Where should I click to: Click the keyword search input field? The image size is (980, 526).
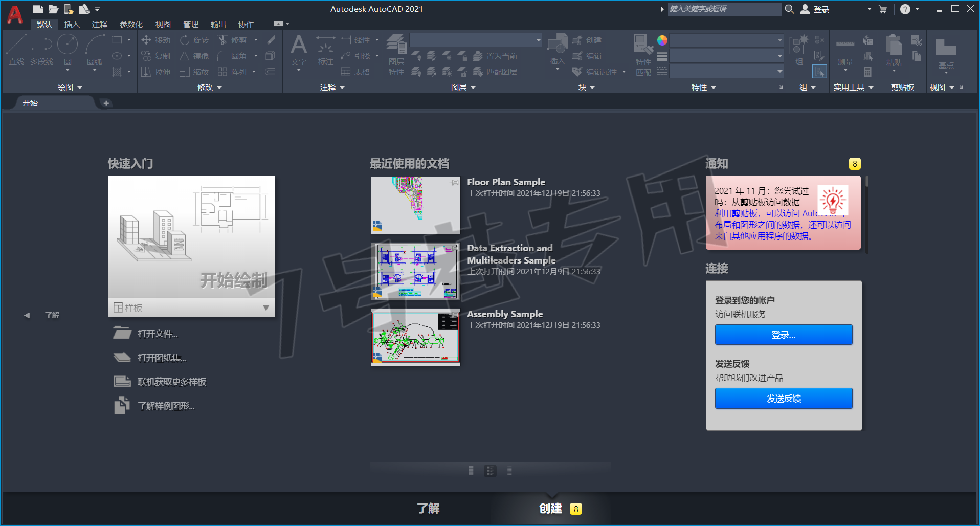(724, 9)
